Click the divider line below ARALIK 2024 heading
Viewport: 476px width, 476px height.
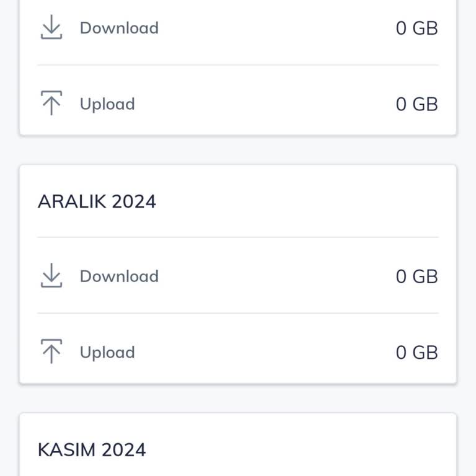[238, 237]
